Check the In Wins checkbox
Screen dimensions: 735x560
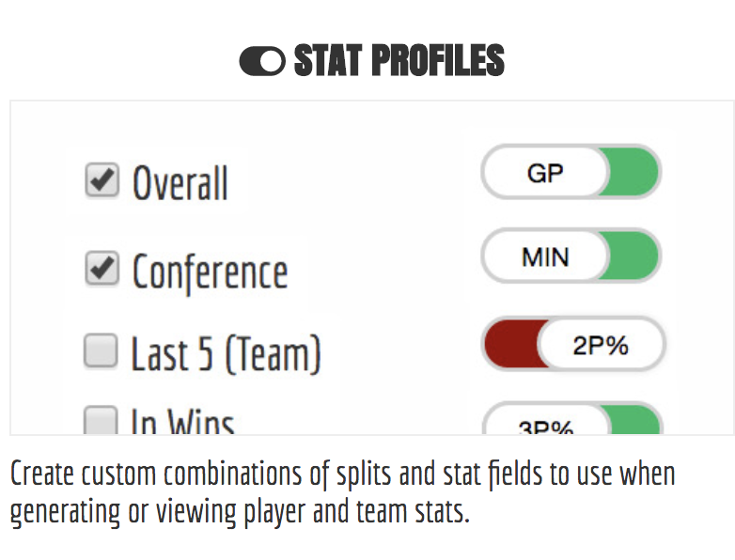pyautogui.click(x=102, y=421)
